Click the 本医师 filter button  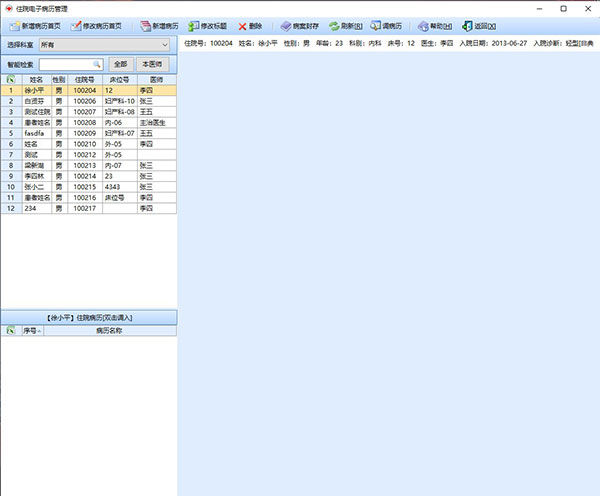point(153,64)
